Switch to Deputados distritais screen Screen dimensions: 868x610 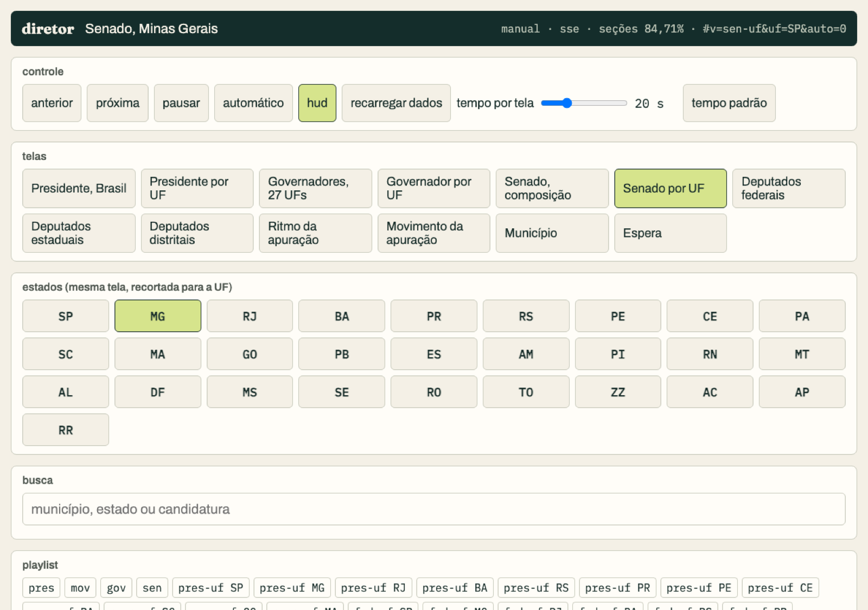[197, 233]
